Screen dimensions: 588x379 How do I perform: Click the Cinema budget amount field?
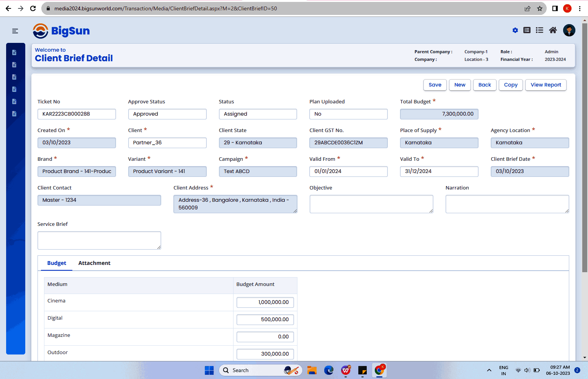point(265,302)
